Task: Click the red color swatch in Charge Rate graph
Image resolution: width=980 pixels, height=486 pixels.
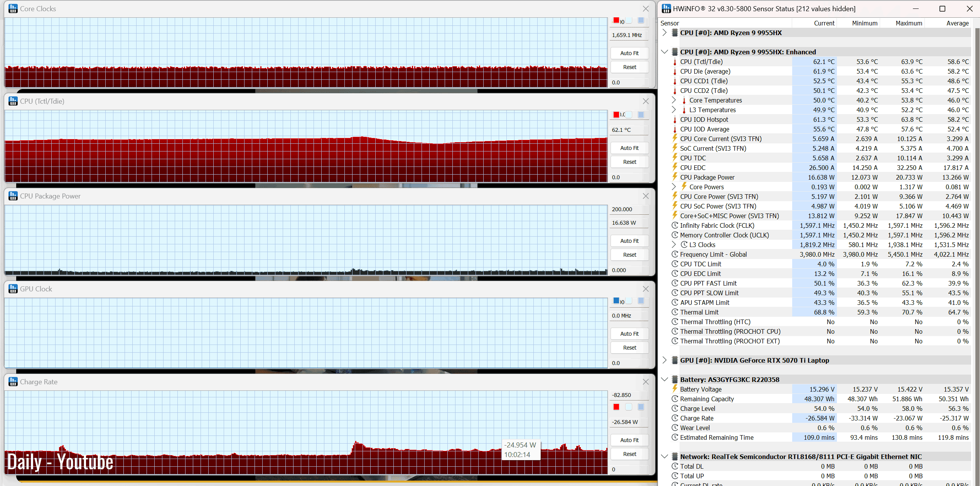Action: [616, 407]
